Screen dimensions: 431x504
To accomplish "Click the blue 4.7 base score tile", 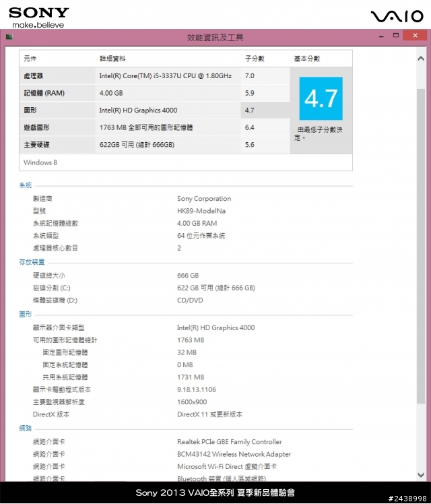I will 321,98.
